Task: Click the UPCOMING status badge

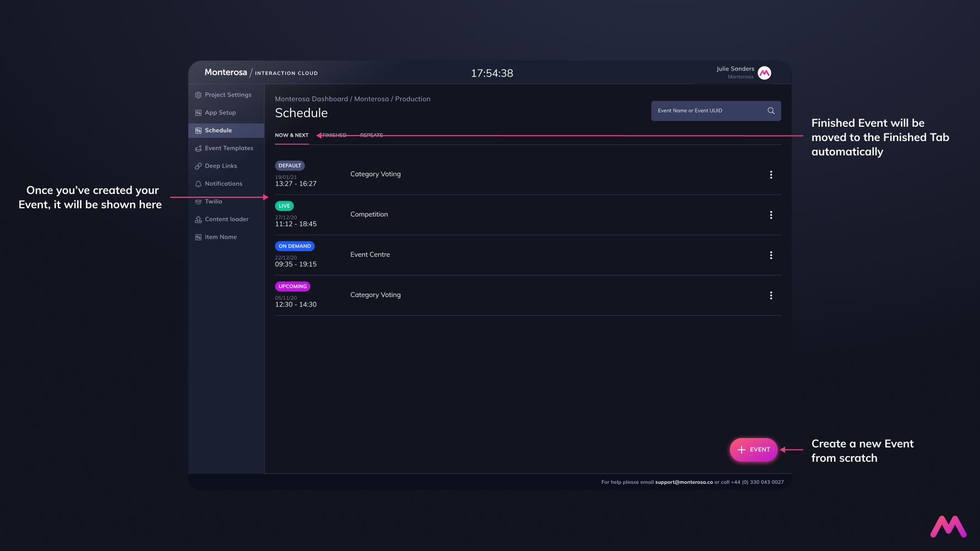Action: (292, 287)
